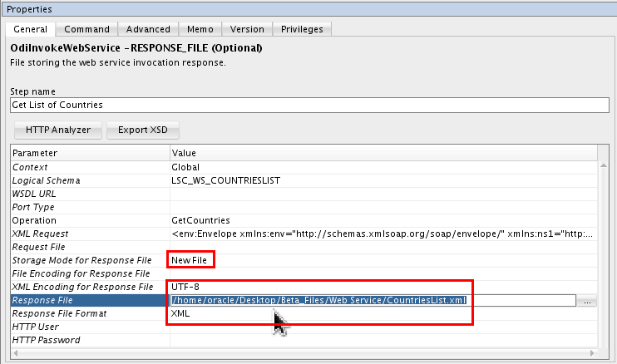Select Storage Mode for Response File parameter

(90, 260)
